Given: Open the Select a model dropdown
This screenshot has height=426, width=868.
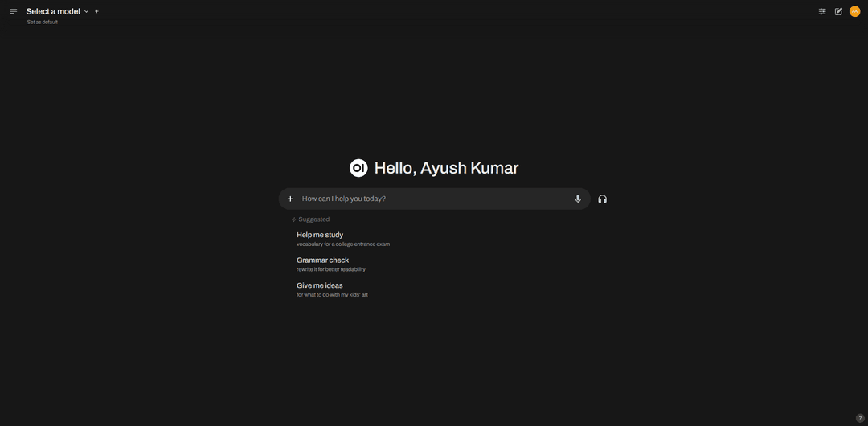Looking at the screenshot, I should [53, 11].
